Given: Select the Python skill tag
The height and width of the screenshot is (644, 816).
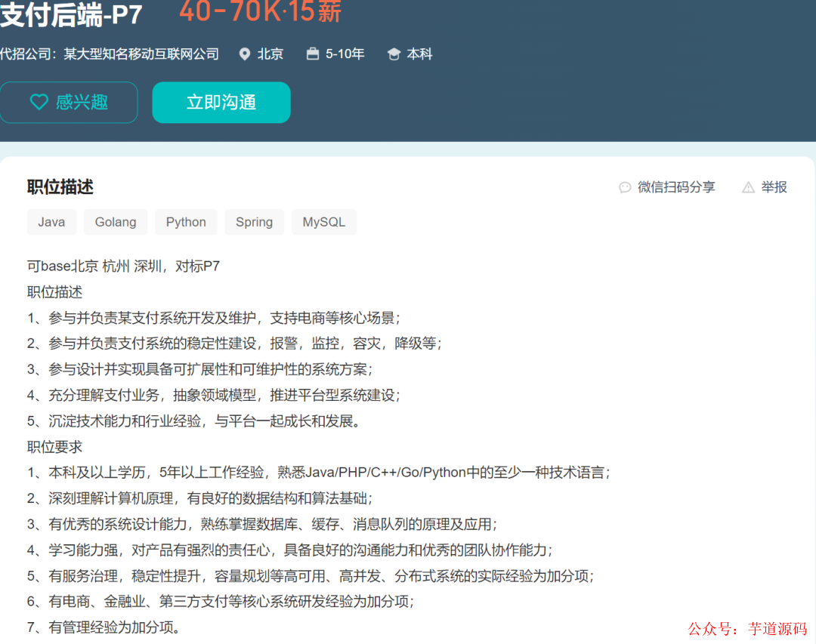Looking at the screenshot, I should pos(186,222).
